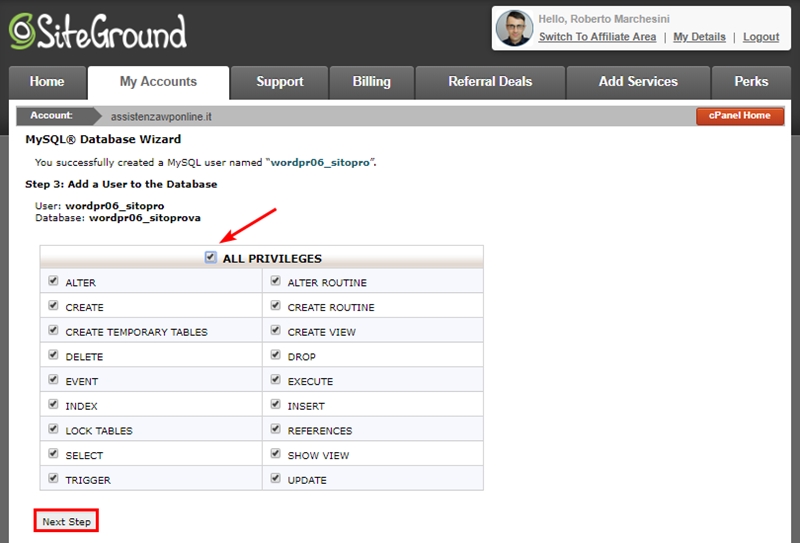Go to the Referral Deals tab
Viewport: 800px width, 543px height.
tap(490, 82)
